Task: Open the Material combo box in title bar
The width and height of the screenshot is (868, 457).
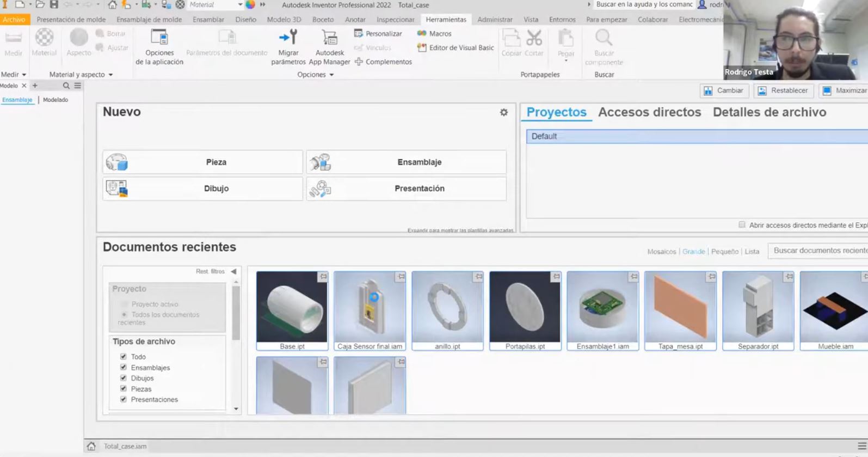Action: pyautogui.click(x=216, y=5)
